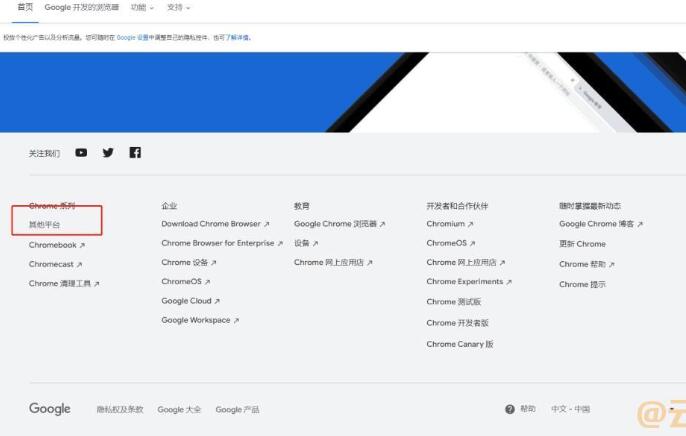686x436 pixels.
Task: Click the 关注我们 label
Action: tap(44, 153)
